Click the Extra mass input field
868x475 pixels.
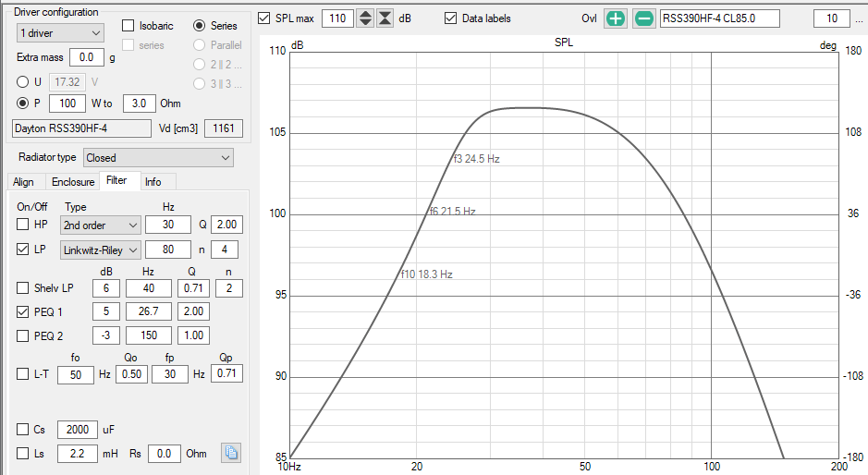(86, 57)
